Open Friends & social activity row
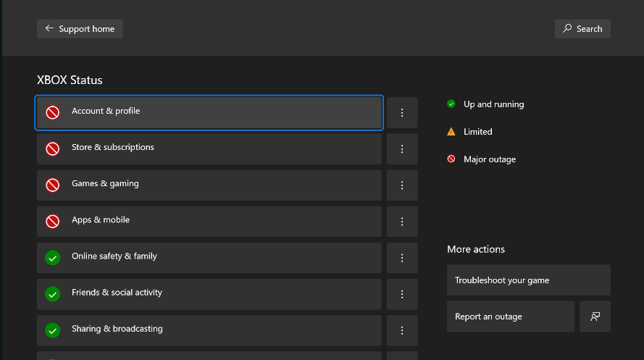Screen dimensions: 644x360 [209, 294]
